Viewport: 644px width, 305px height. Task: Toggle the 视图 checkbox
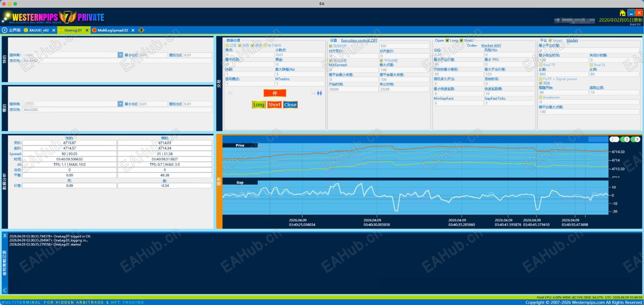[x=240, y=45]
